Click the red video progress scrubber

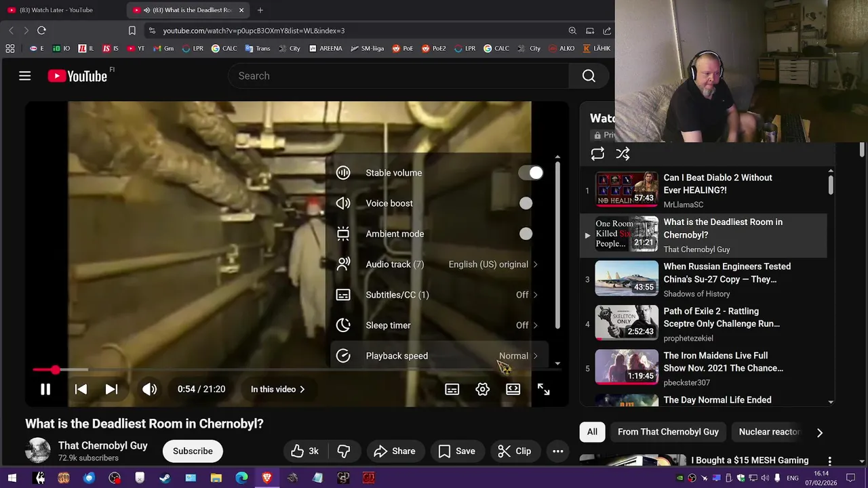tap(56, 370)
